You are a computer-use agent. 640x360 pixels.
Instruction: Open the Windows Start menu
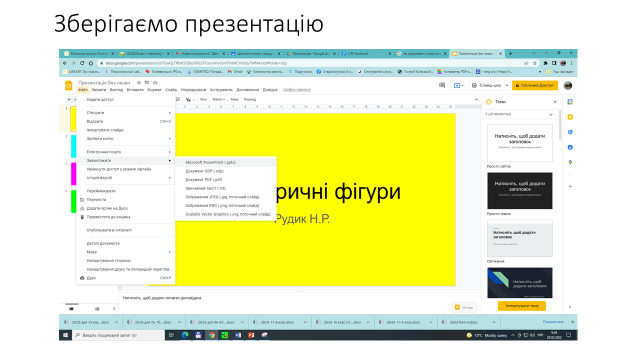(x=65, y=335)
